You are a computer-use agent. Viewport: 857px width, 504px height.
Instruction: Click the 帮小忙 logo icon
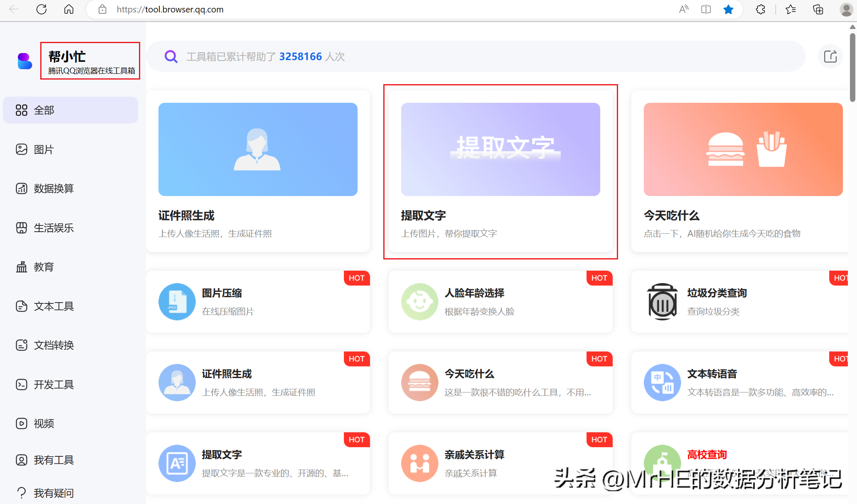25,61
